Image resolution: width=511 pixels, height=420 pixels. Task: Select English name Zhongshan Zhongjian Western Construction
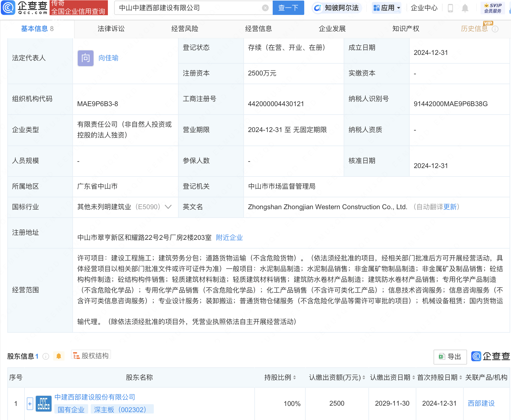[328, 207]
